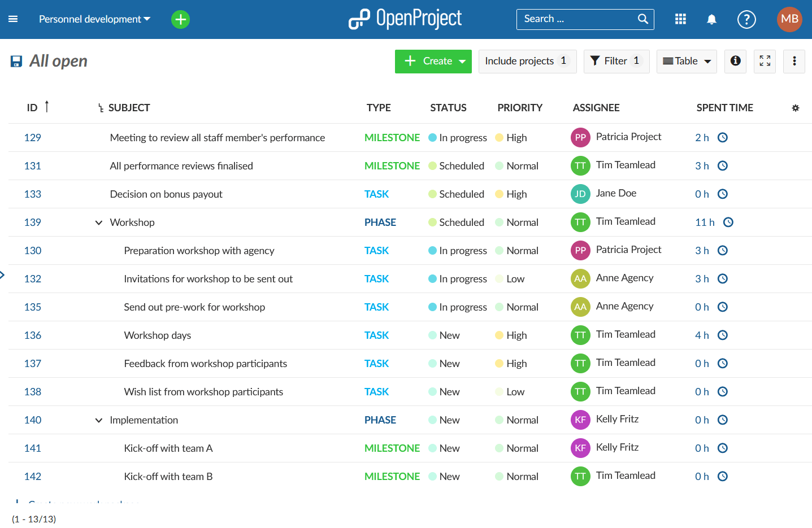Open the notifications bell
This screenshot has width=812, height=528.
(x=711, y=19)
